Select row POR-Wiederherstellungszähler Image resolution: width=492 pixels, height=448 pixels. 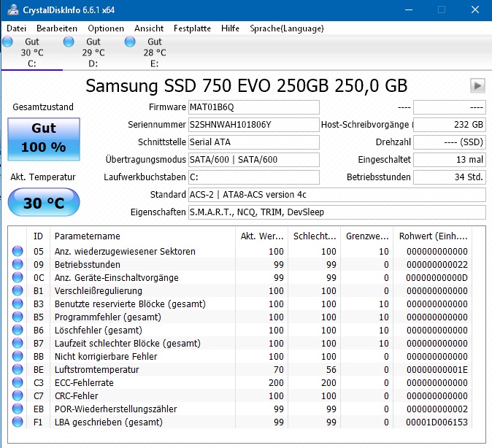[x=240, y=409]
